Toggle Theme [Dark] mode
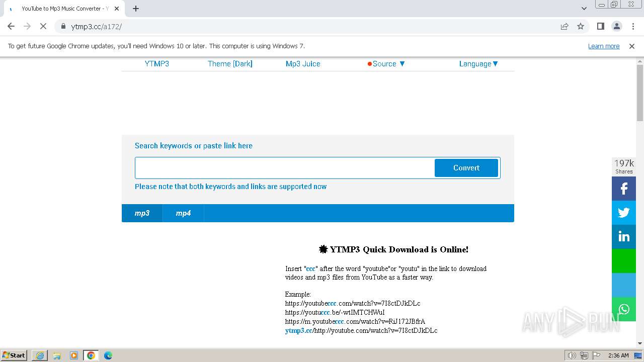Image resolution: width=644 pixels, height=362 pixels. point(230,64)
